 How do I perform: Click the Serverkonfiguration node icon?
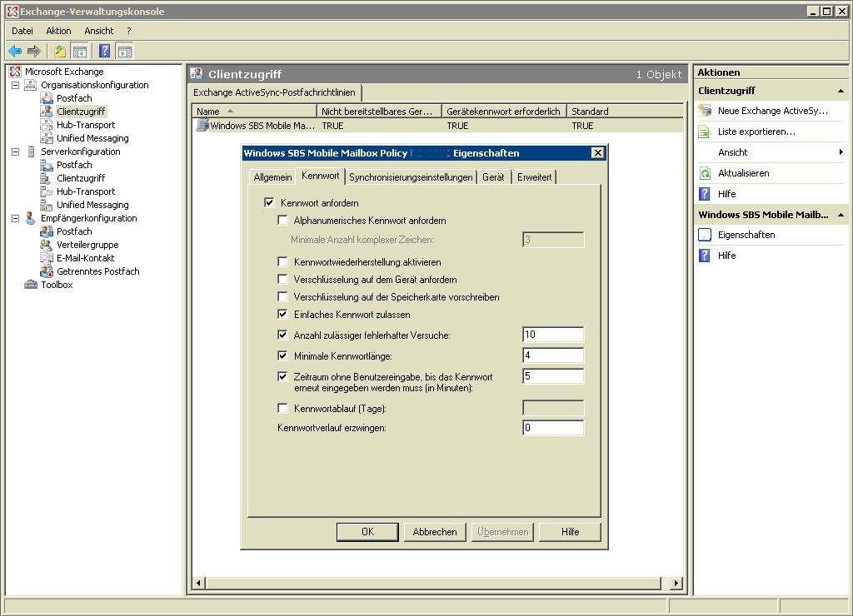[x=31, y=152]
